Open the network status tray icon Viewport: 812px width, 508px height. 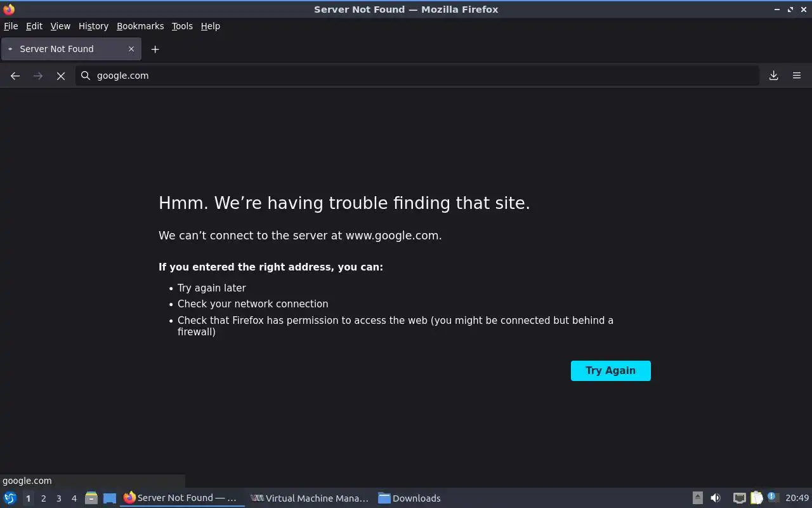[739, 498]
